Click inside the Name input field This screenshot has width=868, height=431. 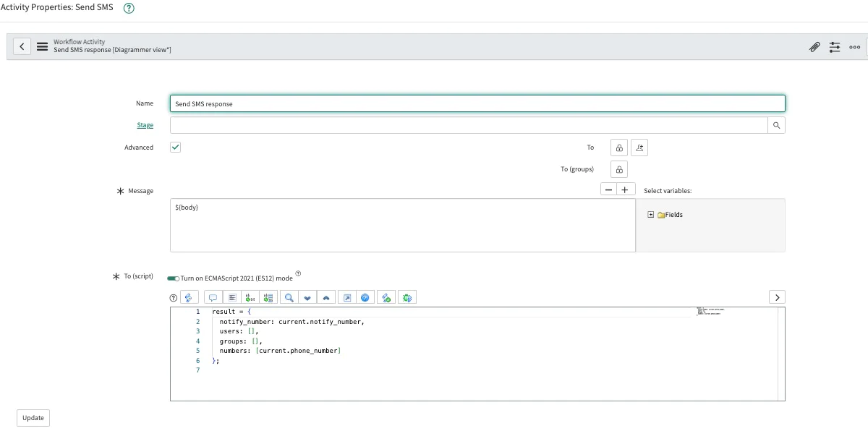477,103
